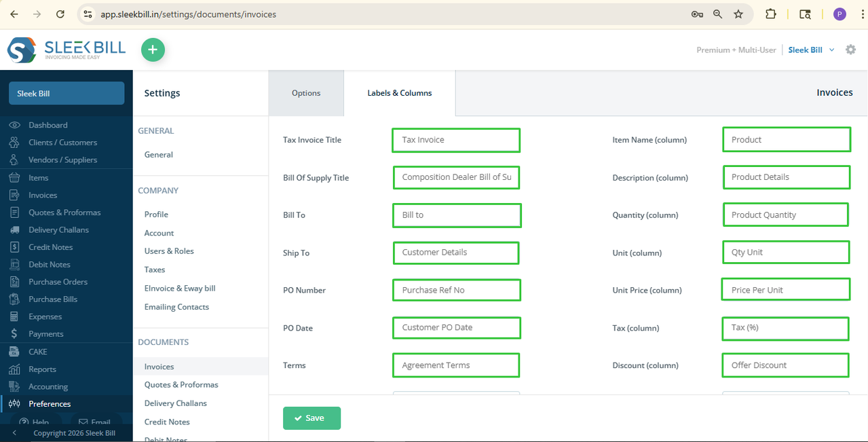Click the Purchase Bills sidebar icon

pyautogui.click(x=14, y=299)
